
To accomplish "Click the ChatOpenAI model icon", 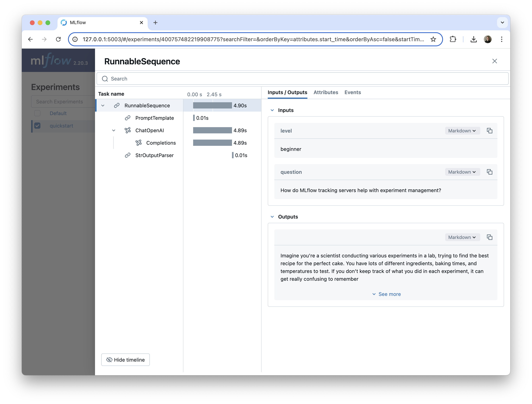I will 128,130.
